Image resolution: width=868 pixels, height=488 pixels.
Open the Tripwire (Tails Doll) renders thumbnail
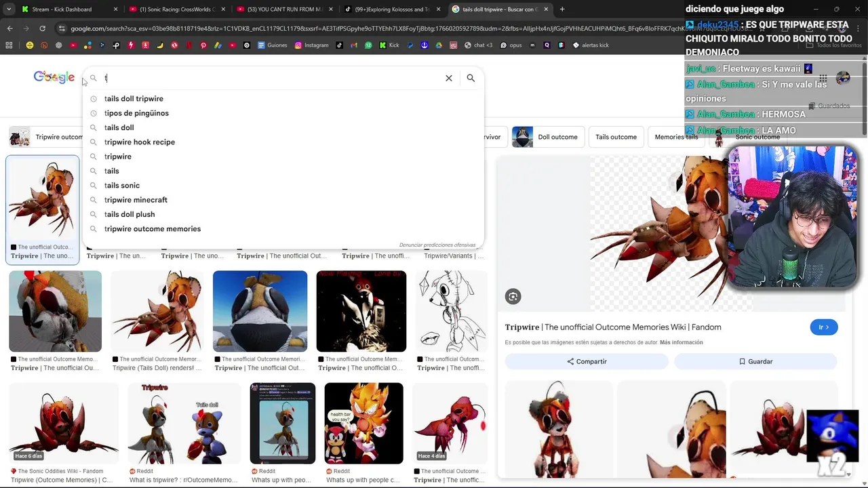coord(157,311)
